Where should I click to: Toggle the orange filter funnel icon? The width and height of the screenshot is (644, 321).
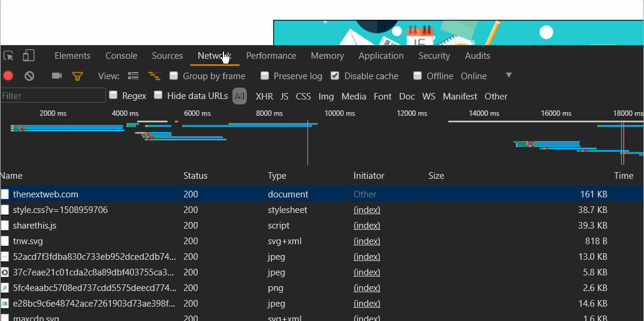tap(77, 76)
